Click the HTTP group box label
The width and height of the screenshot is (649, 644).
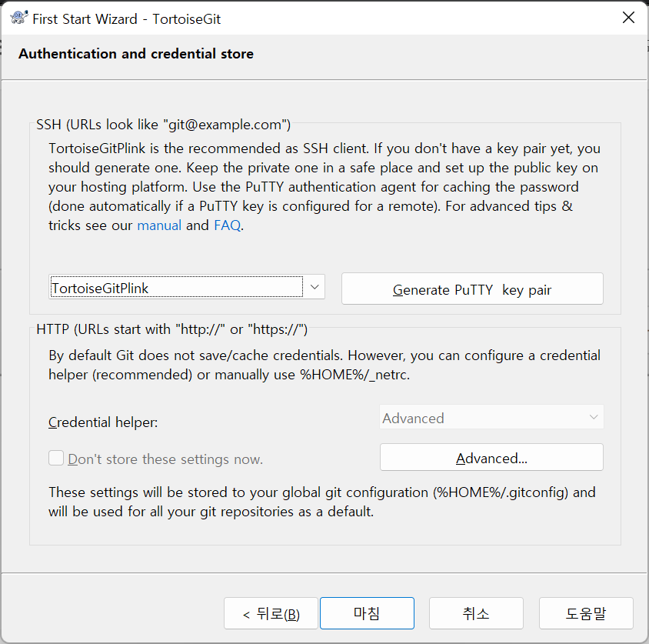click(x=171, y=329)
